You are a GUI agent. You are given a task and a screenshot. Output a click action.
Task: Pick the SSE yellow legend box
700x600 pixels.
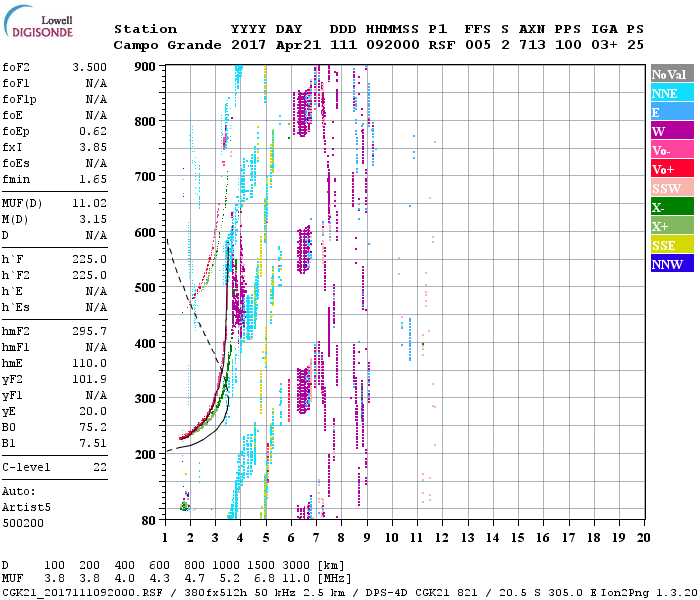coord(671,245)
